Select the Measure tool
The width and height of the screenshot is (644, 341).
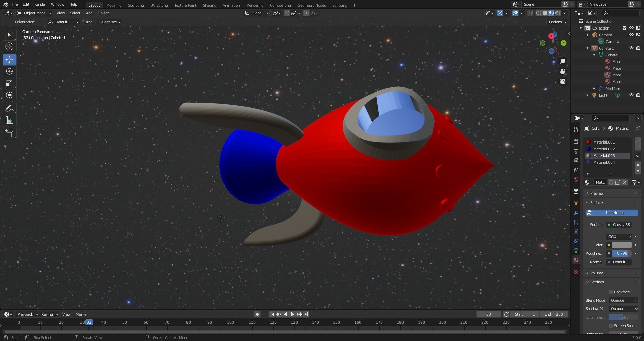(9, 120)
